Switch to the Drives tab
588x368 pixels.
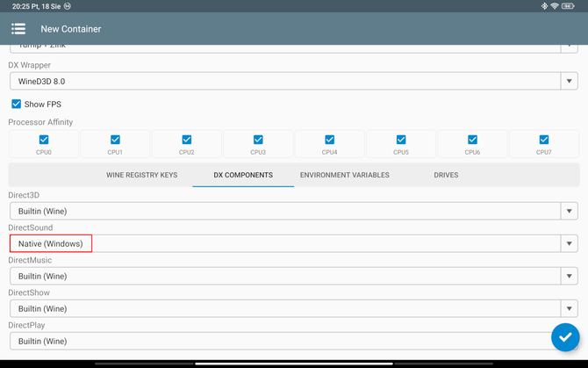[446, 175]
